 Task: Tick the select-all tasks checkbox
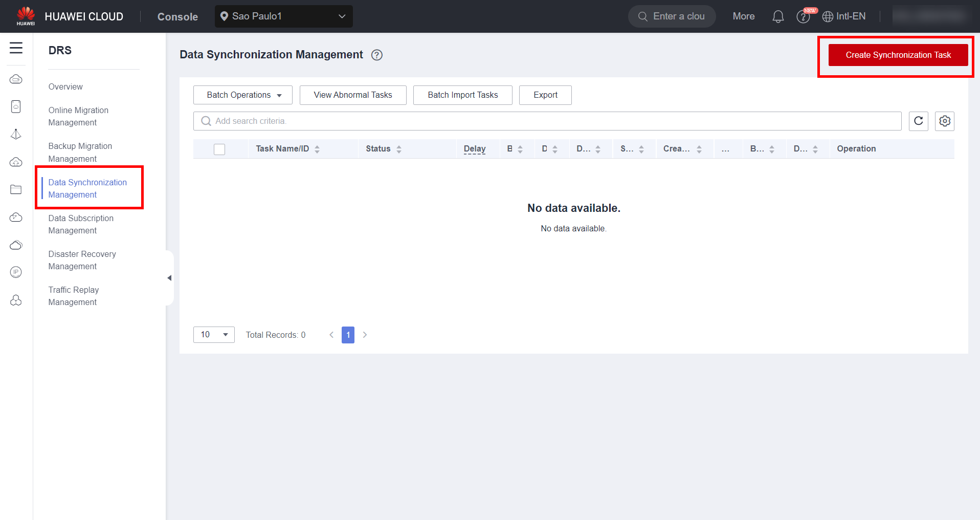[219, 149]
